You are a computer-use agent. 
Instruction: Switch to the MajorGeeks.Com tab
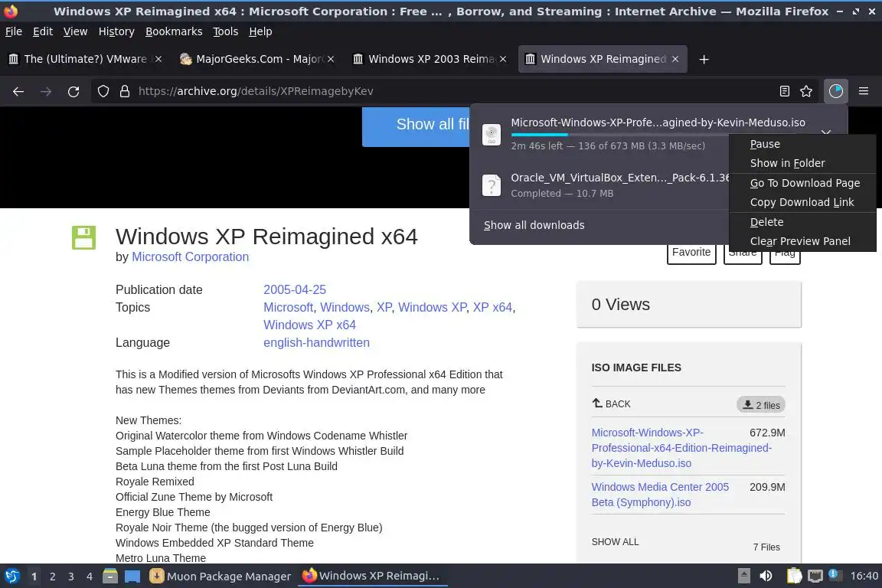(x=257, y=59)
